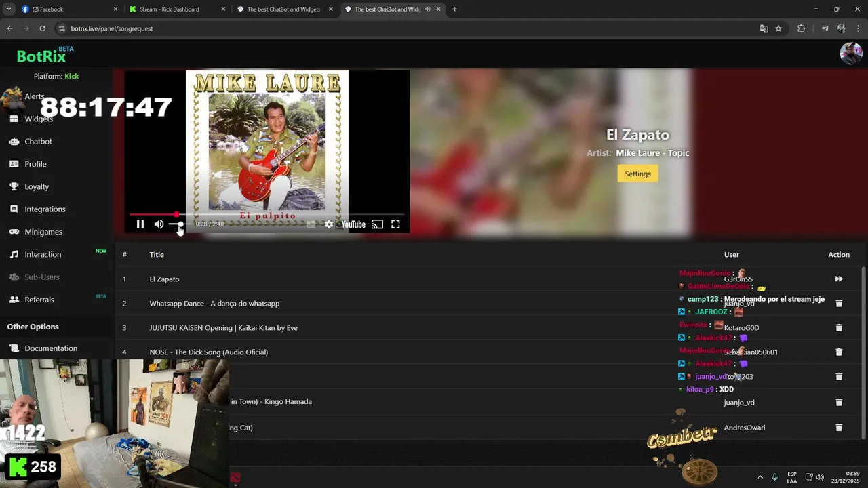This screenshot has height=488, width=868.
Task: Click song list scrollbar
Action: [863, 352]
